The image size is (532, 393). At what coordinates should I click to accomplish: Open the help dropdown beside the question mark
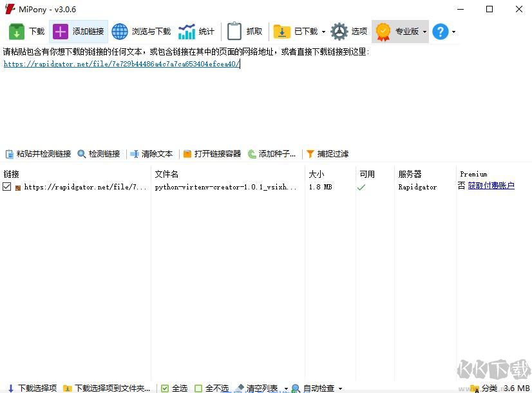[x=453, y=30]
